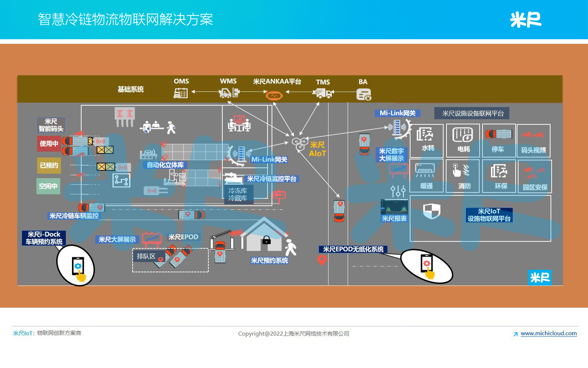Click the 米尺报表 dashboard thumbnail
Viewport: 588px width, 368px height.
[x=394, y=207]
